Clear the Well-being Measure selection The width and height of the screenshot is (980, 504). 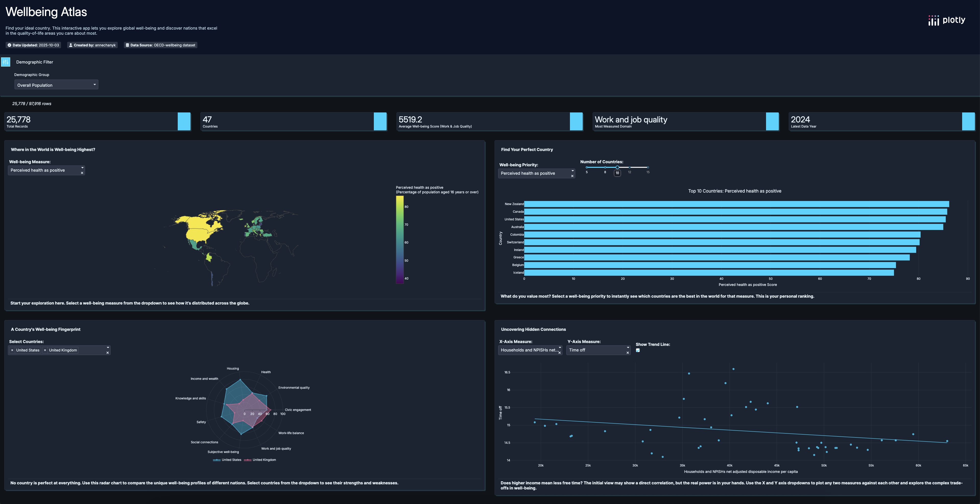point(82,173)
